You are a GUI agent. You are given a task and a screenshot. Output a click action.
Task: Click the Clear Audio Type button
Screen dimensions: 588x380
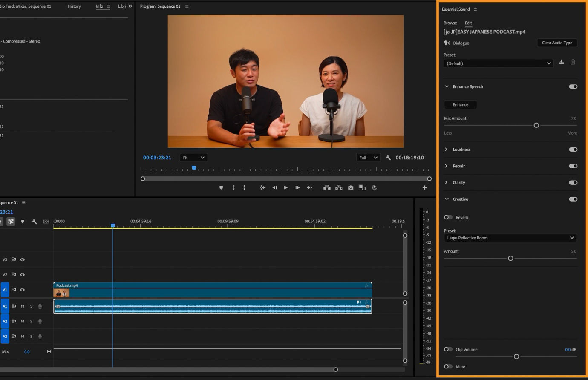tap(557, 43)
